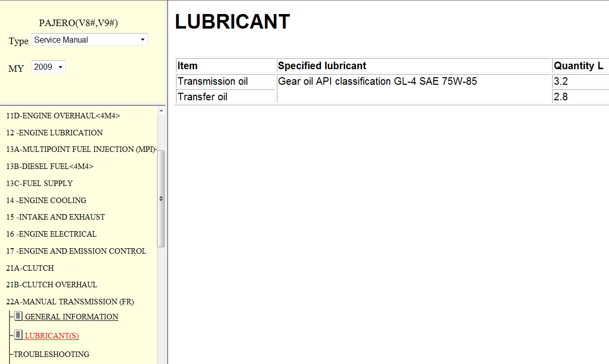The image size is (609, 364).
Task: Go to 13B-DIESEL FUEL<4M4> chapter
Action: 50,166
